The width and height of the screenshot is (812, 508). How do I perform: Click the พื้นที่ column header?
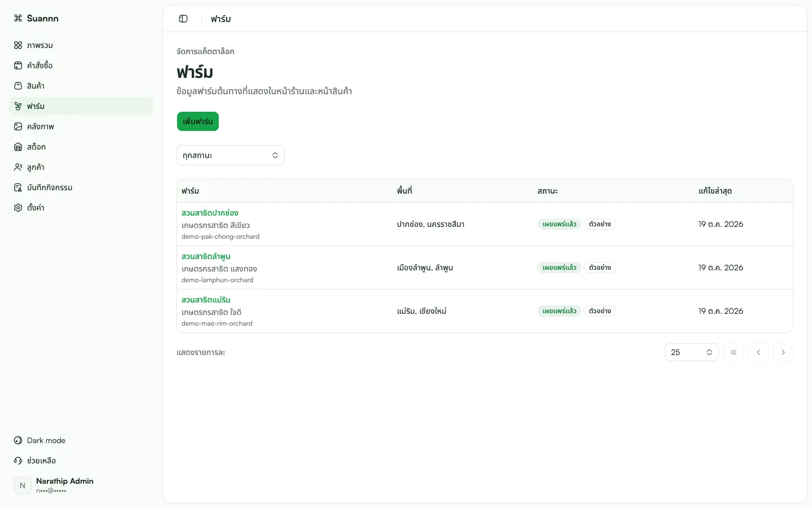pyautogui.click(x=404, y=191)
